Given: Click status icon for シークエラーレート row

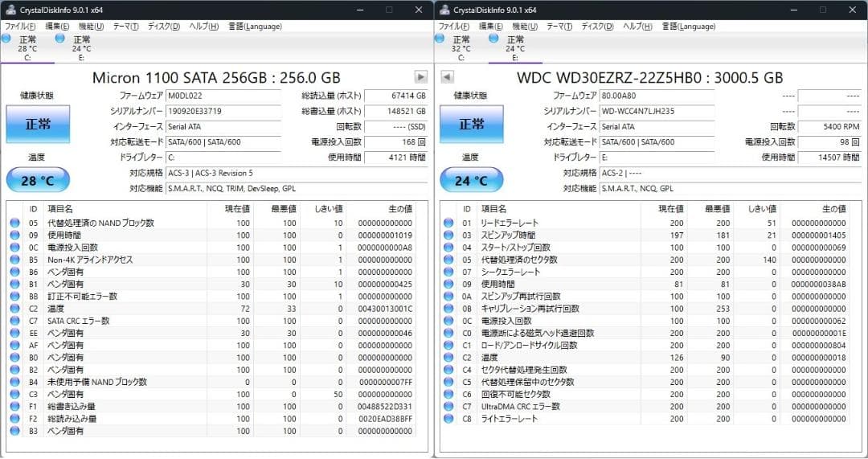Looking at the screenshot, I should click(x=448, y=272).
